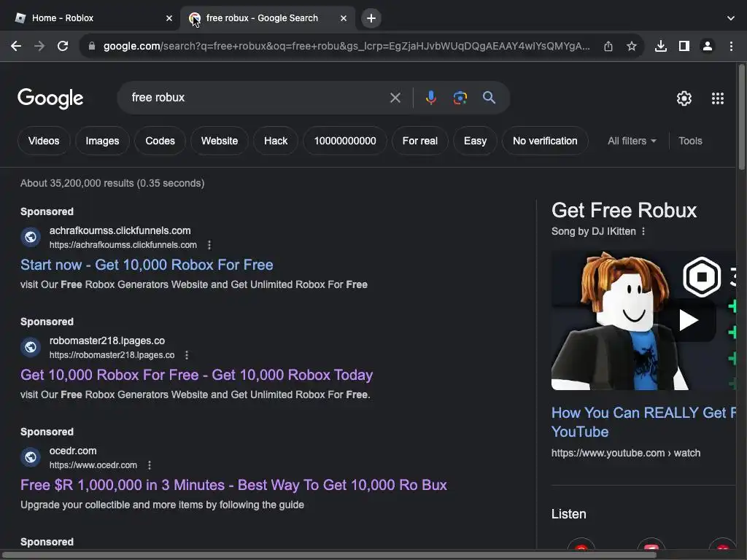Click the result count text
This screenshot has width=747, height=560.
[112, 183]
